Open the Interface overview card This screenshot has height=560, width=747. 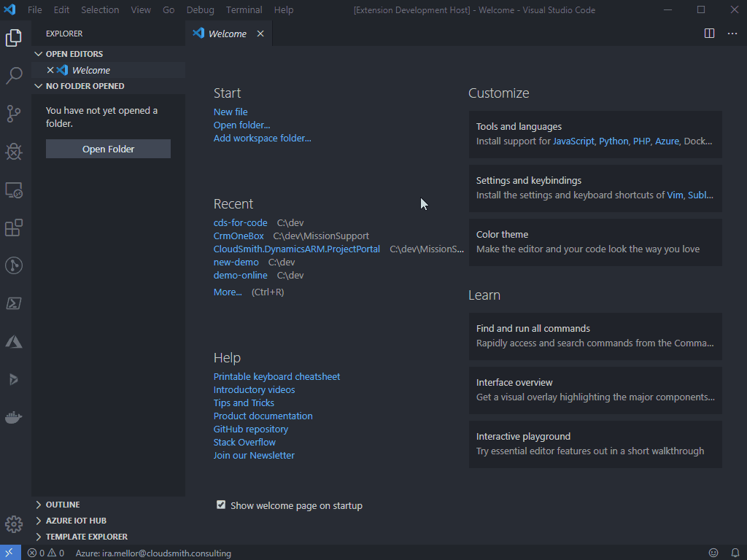click(x=595, y=390)
